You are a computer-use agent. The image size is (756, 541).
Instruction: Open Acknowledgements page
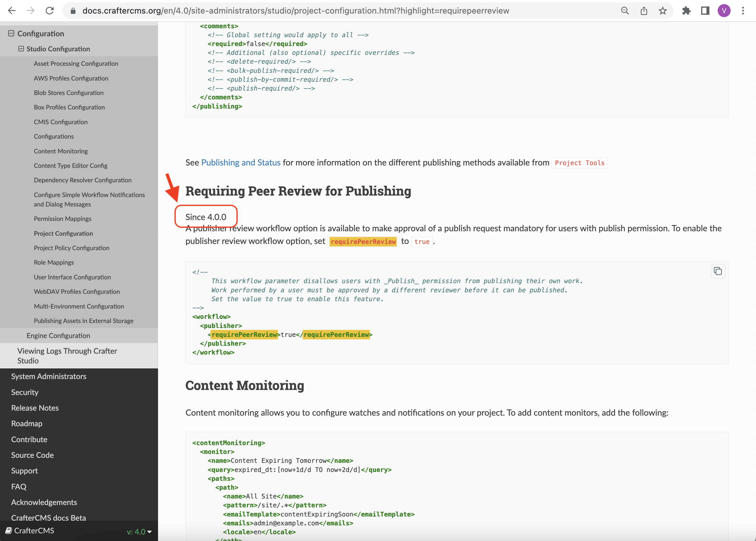click(44, 502)
